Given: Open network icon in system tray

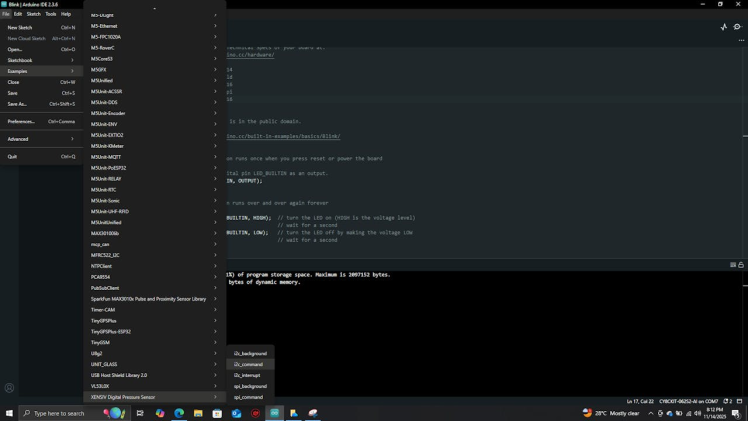Looking at the screenshot, I should pyautogui.click(x=688, y=413).
